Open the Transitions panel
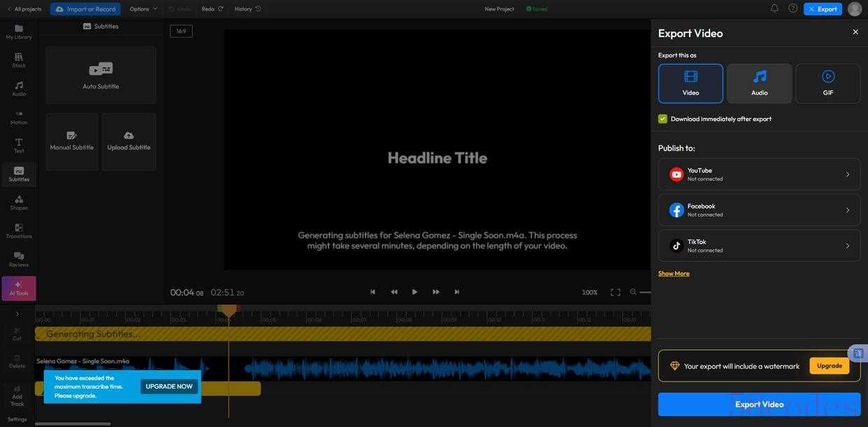Viewport: 868px width, 427px height. tap(19, 231)
